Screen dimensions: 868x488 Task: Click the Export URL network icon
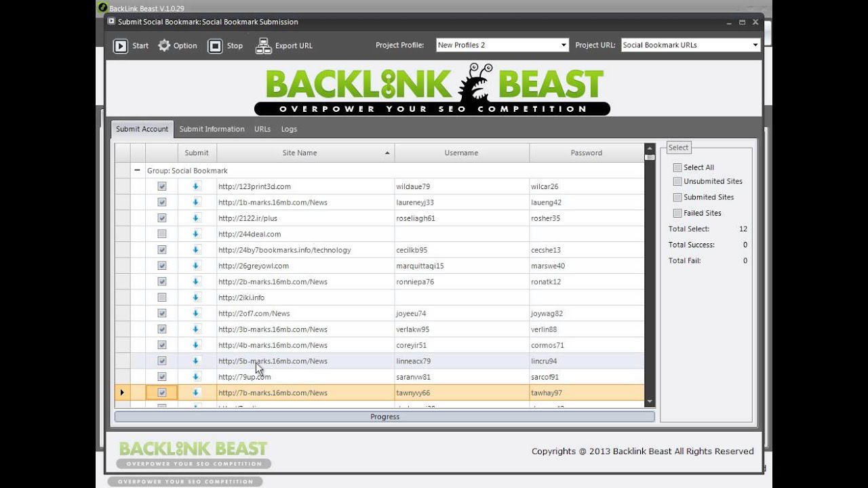(263, 46)
